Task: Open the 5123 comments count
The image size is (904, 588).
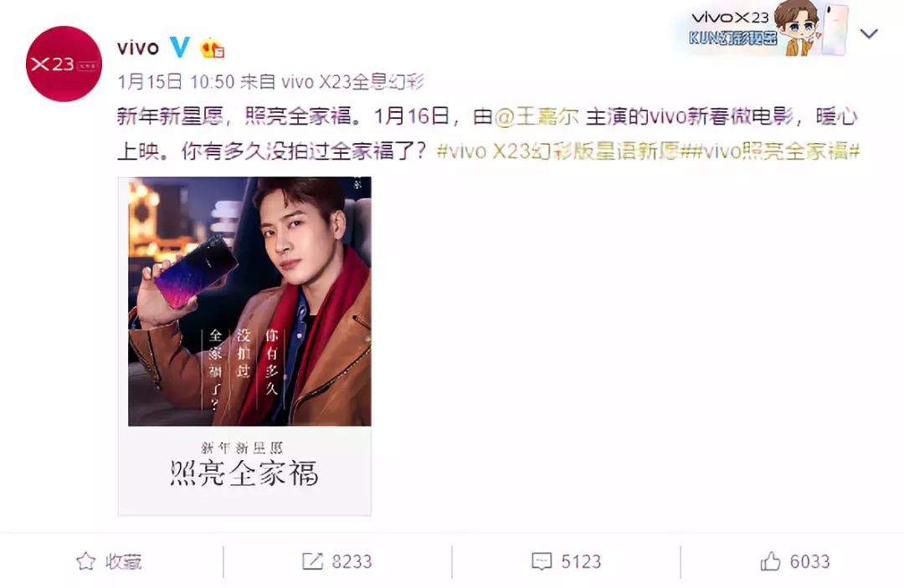Action: [581, 561]
